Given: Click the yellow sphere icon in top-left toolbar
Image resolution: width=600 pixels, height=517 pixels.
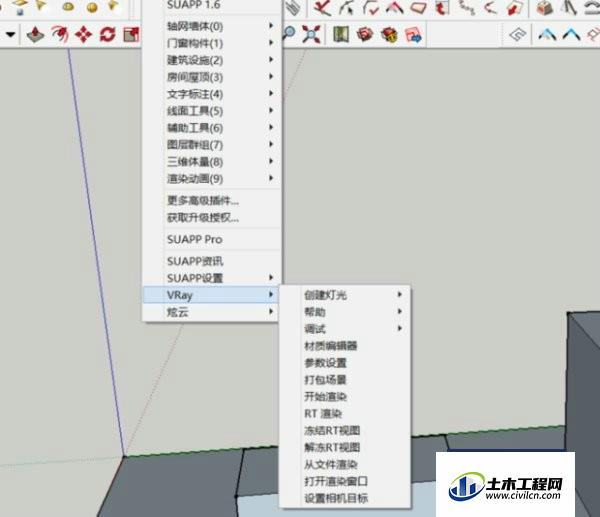Looking at the screenshot, I should [x=92, y=8].
